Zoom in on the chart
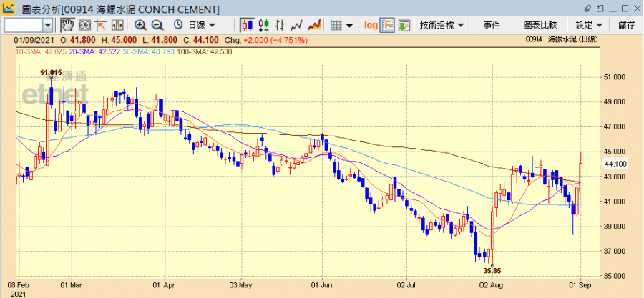 (x=140, y=25)
